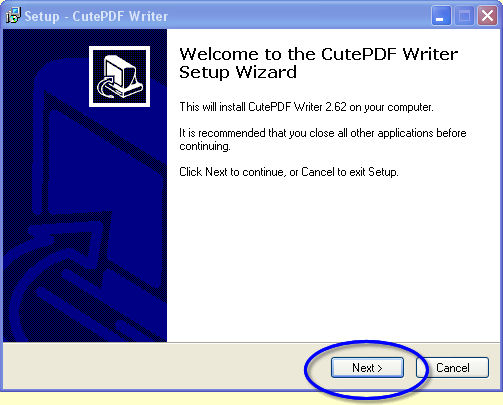Screen dimensions: 503x405
Task: Click the dark blue wizard sidebar image
Action: (85, 185)
